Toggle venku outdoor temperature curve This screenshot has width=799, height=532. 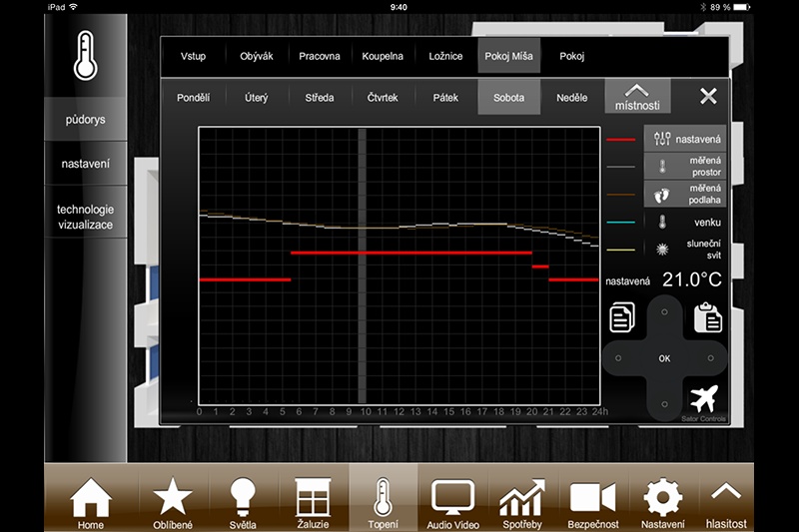tap(685, 222)
